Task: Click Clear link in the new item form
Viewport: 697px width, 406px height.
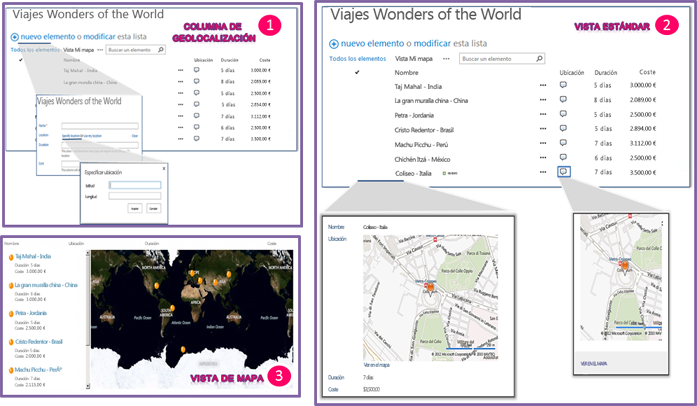Action: (x=135, y=136)
